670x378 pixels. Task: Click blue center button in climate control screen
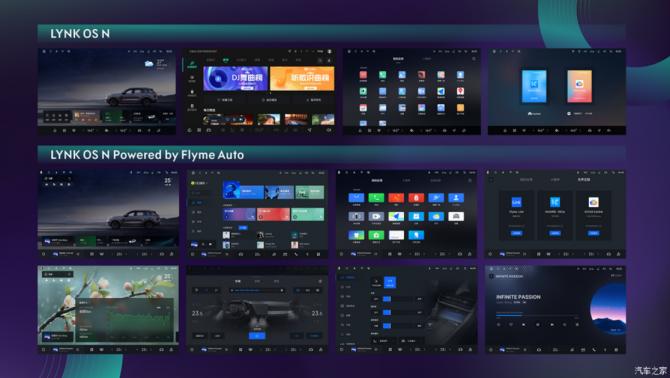pos(257,336)
